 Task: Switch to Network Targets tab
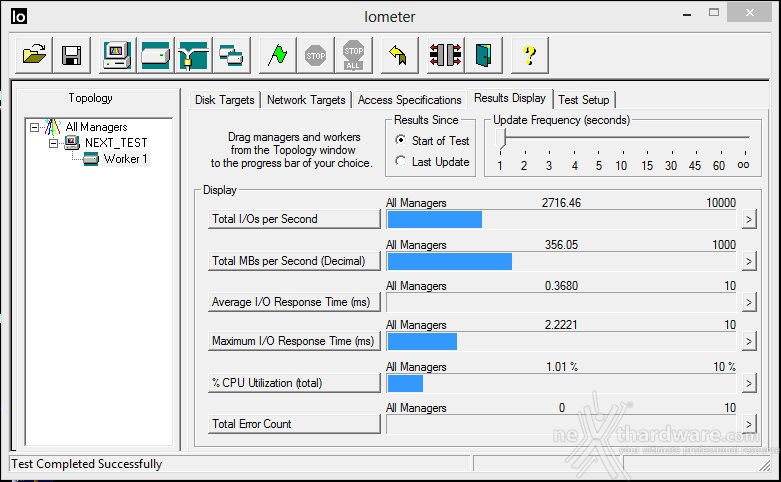pos(306,100)
